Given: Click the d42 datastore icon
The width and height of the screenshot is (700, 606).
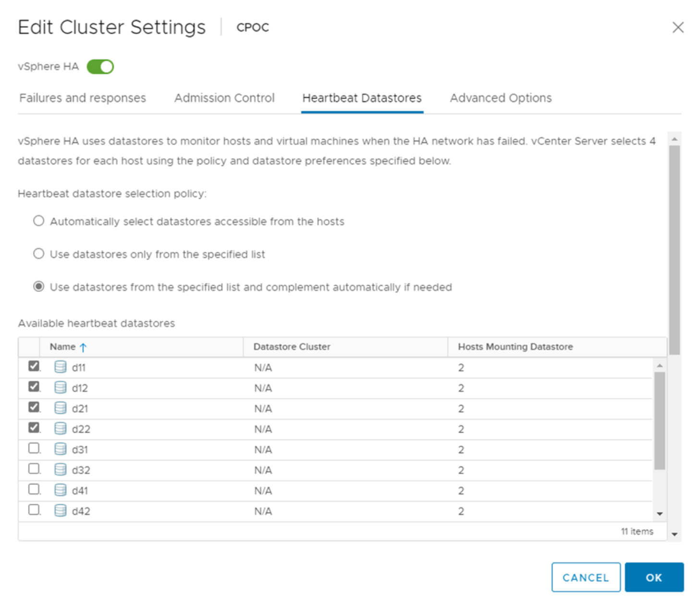Looking at the screenshot, I should (x=60, y=510).
